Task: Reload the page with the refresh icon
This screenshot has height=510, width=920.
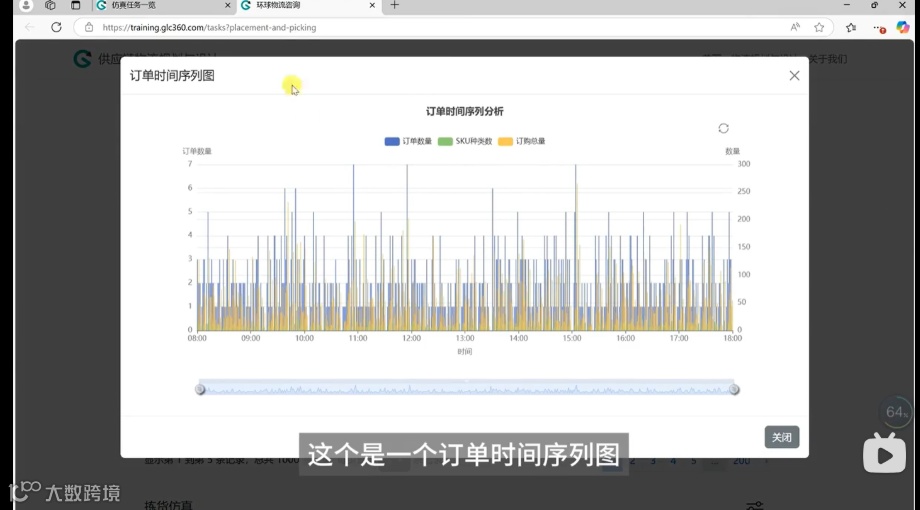Action: 56,27
